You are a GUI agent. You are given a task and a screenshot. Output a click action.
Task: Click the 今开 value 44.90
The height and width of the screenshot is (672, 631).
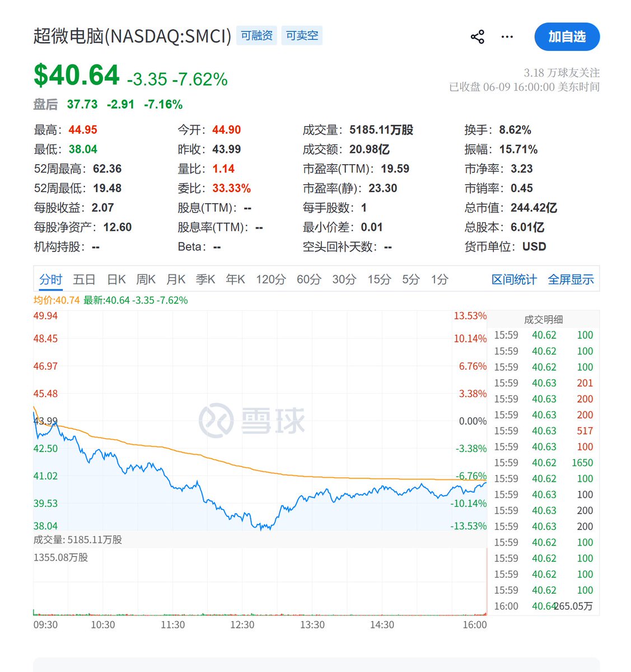point(227,130)
